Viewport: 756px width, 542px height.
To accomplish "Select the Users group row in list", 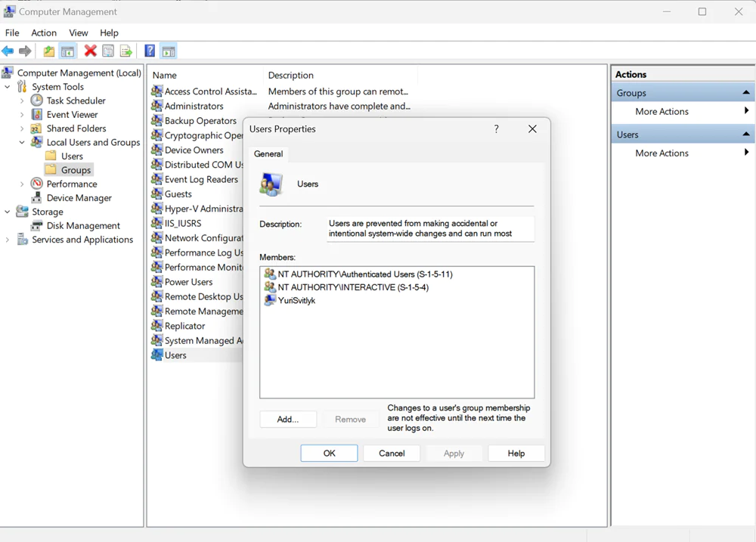I will pyautogui.click(x=197, y=355).
